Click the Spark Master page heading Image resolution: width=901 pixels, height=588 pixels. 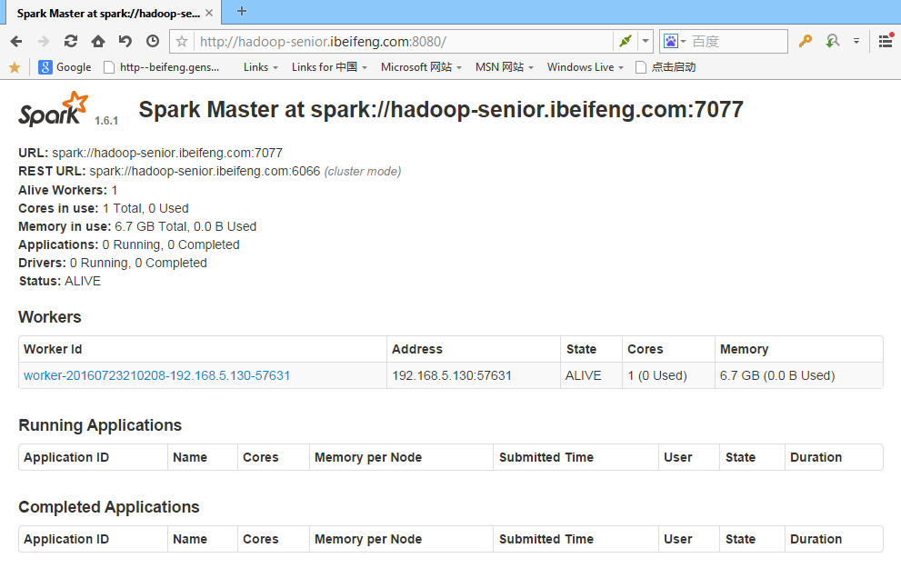[441, 109]
